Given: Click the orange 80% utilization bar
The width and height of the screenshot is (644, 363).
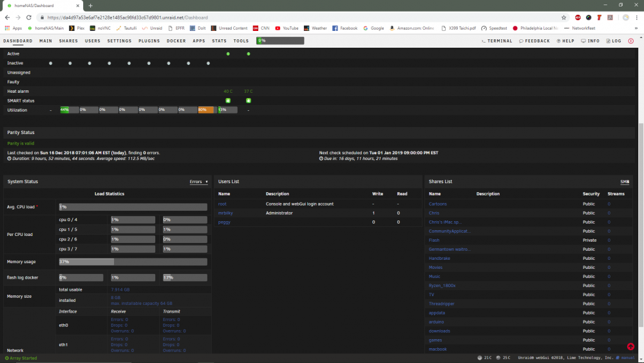Looking at the screenshot, I should point(207,110).
